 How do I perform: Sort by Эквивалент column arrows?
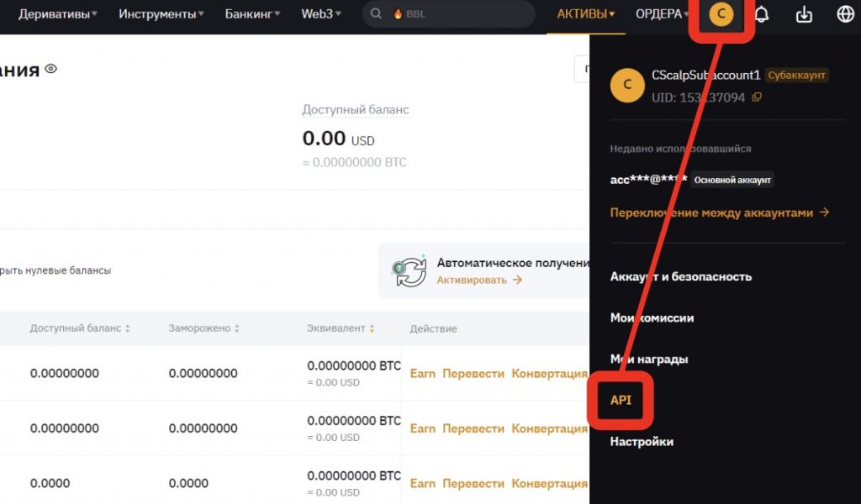[x=372, y=328]
